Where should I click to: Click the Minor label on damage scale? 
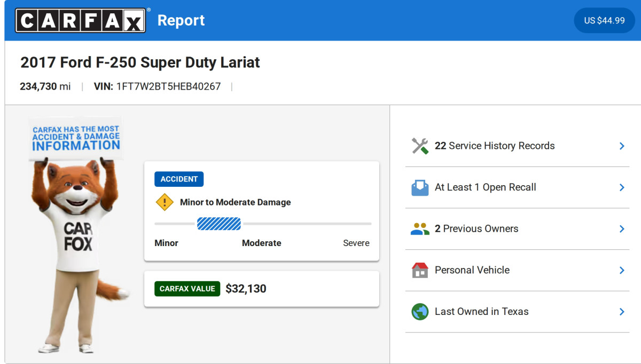point(166,243)
